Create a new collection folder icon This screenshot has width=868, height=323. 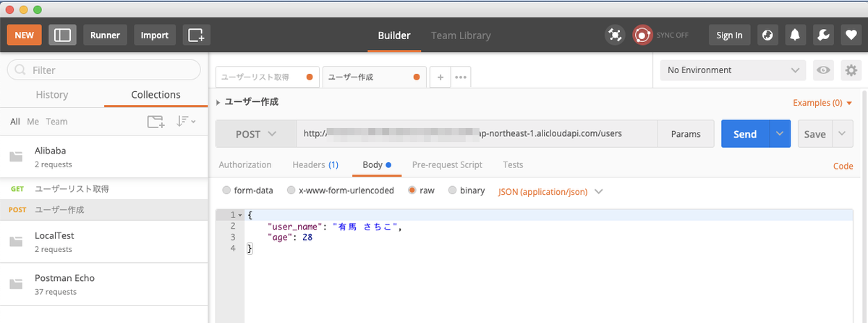156,122
